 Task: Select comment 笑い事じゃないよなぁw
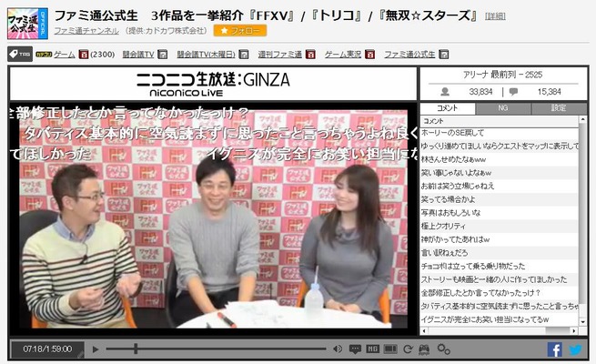click(x=499, y=173)
